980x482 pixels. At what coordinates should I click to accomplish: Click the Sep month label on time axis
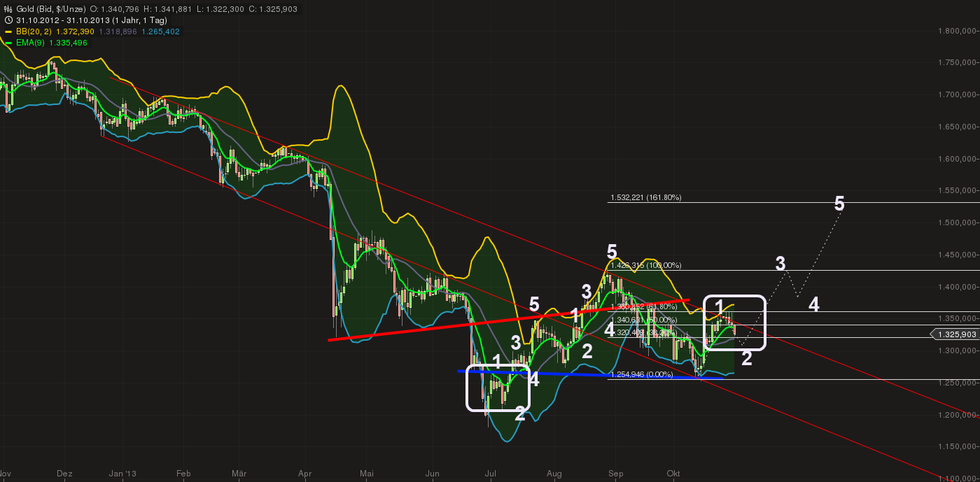(615, 474)
